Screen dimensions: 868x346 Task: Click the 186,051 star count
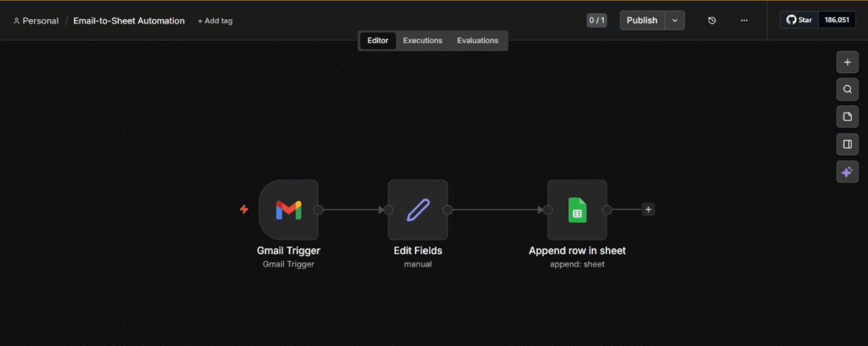click(837, 20)
